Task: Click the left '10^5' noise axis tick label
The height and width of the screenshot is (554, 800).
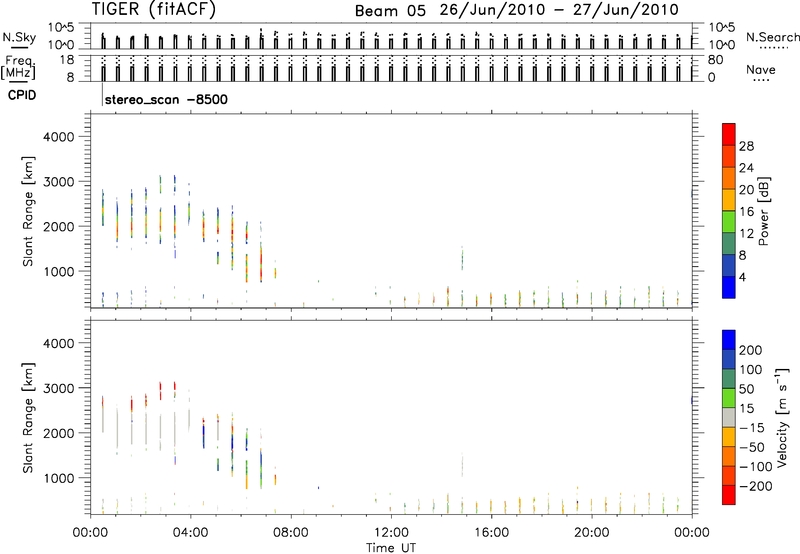Action: (61, 28)
